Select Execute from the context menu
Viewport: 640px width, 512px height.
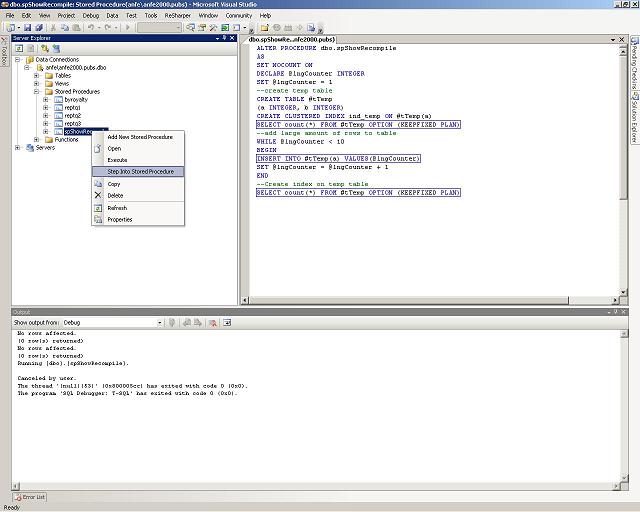click(x=117, y=160)
